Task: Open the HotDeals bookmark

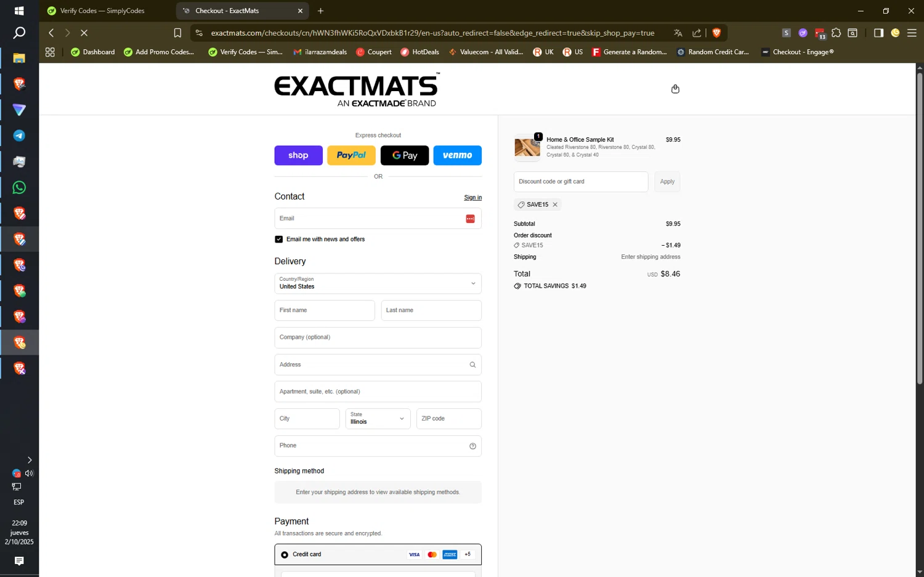Action: tap(419, 52)
